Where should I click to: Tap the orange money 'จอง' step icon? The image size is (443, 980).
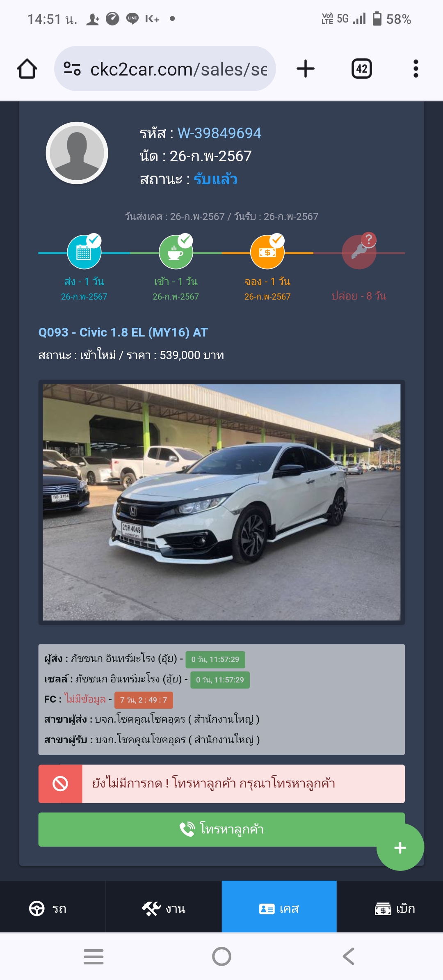[x=267, y=252]
